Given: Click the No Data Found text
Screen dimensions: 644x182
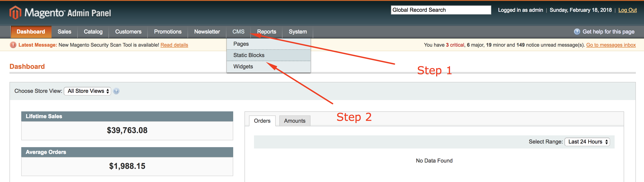Looking at the screenshot, I should [434, 161].
